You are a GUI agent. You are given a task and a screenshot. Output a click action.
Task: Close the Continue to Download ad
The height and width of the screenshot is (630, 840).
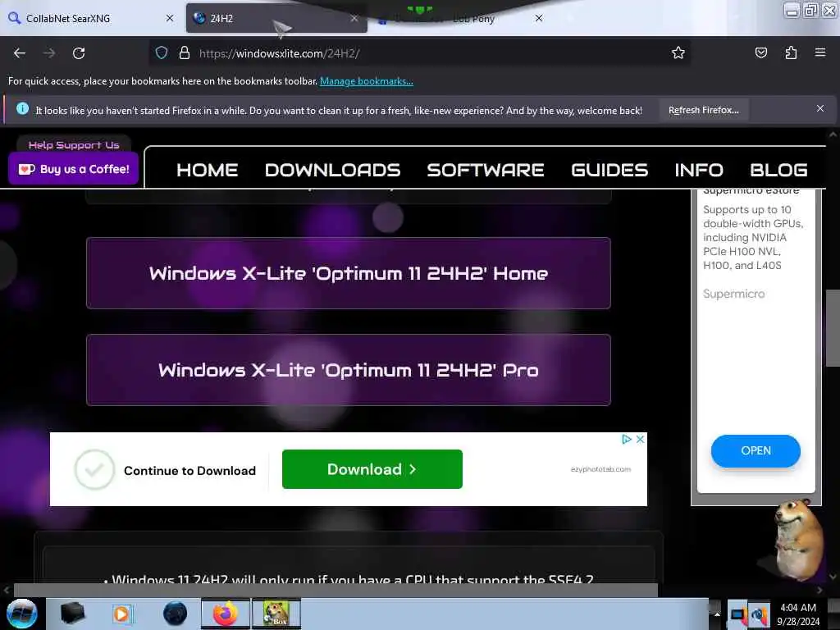point(640,440)
